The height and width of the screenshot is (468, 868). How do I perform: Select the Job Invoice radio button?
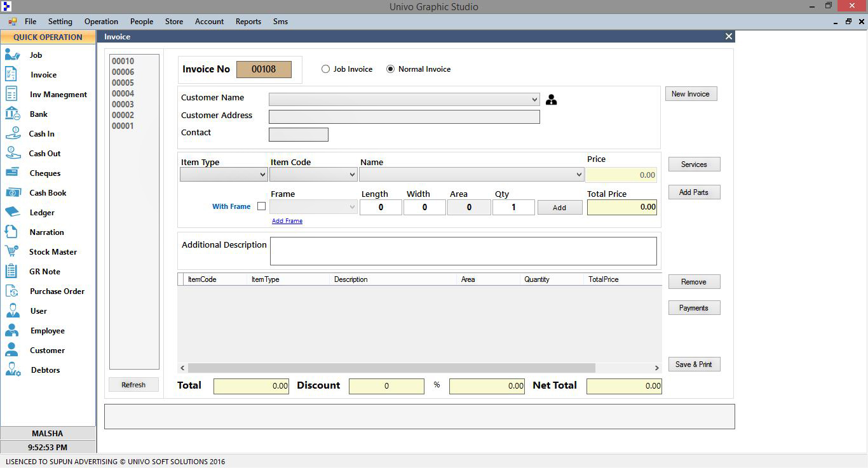coord(326,69)
